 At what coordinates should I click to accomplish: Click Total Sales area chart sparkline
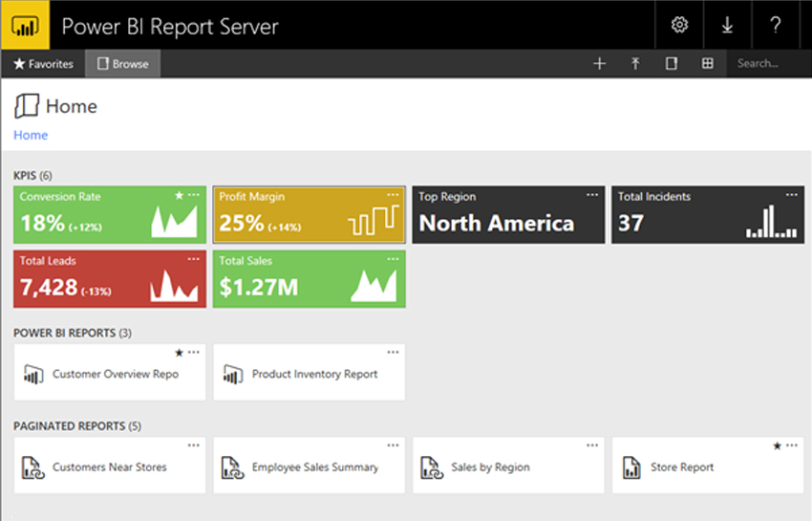pyautogui.click(x=374, y=286)
